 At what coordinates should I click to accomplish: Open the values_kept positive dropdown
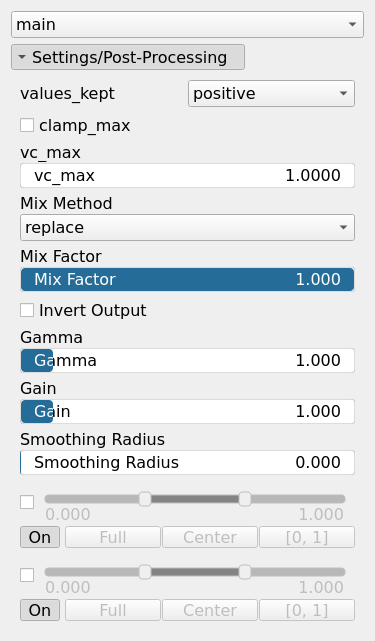271,94
